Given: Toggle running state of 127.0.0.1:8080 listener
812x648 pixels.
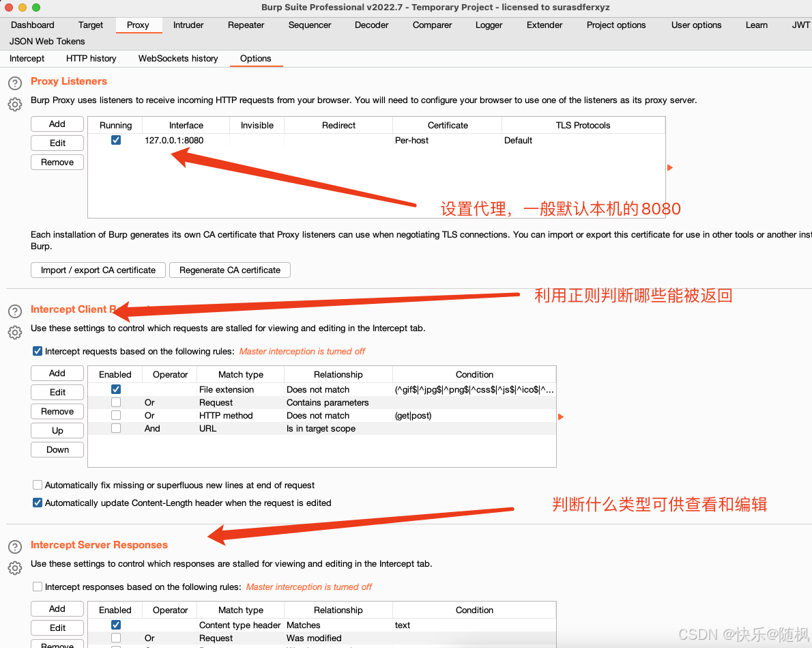Looking at the screenshot, I should tap(116, 140).
